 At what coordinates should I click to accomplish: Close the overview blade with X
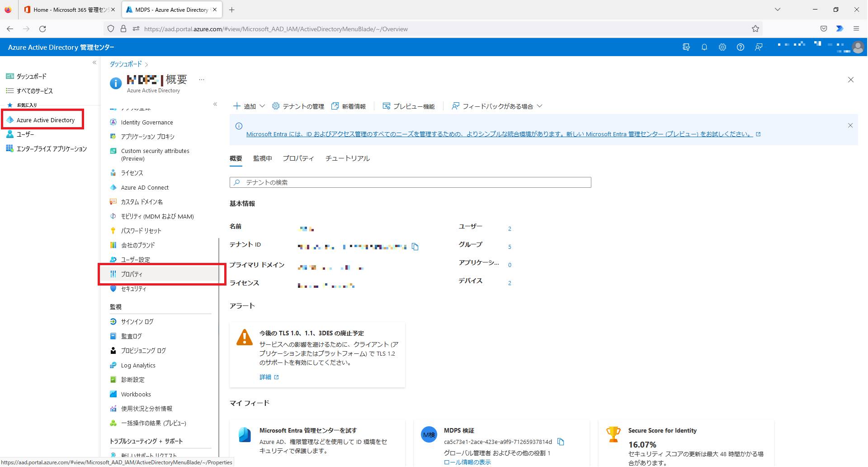(851, 80)
